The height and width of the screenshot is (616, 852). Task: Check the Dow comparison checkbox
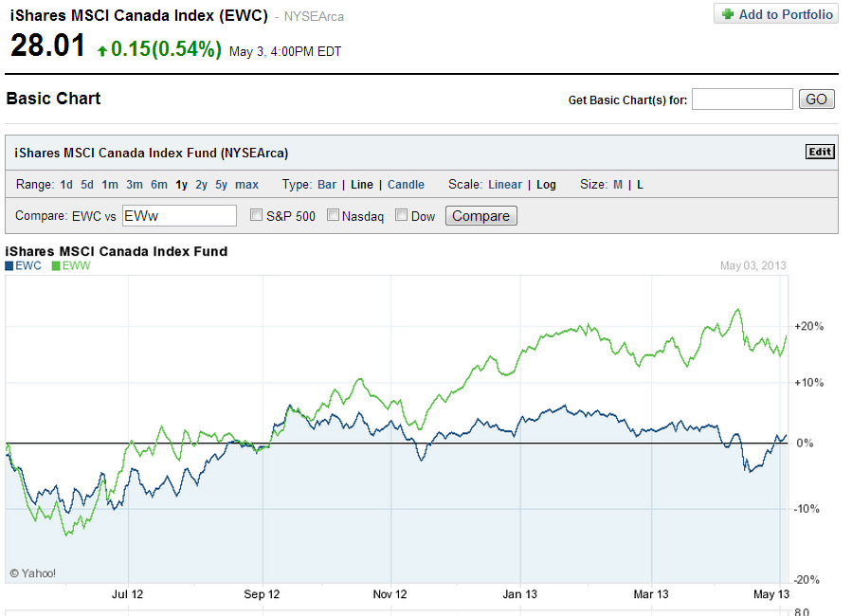point(402,215)
